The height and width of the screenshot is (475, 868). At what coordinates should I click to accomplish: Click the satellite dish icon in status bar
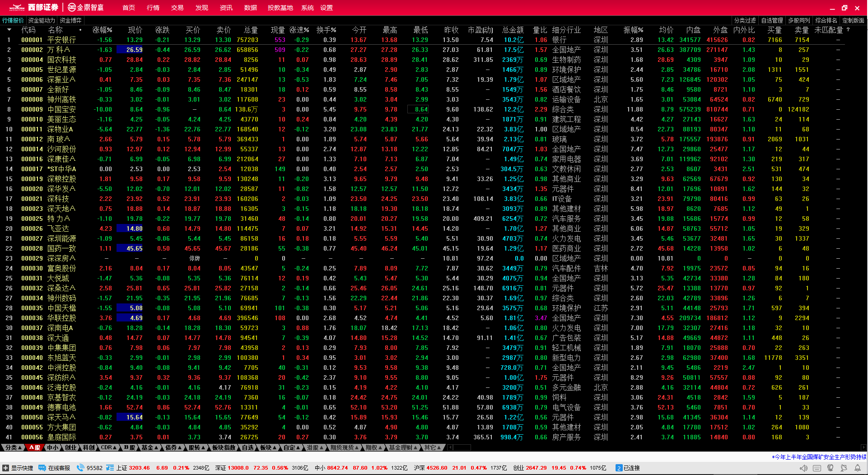844,468
